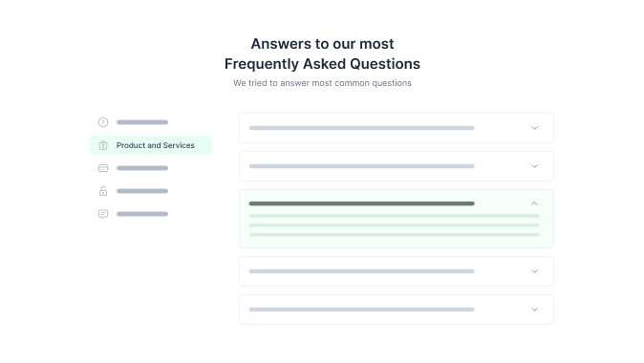Collapse the open green FAQ item

point(534,203)
